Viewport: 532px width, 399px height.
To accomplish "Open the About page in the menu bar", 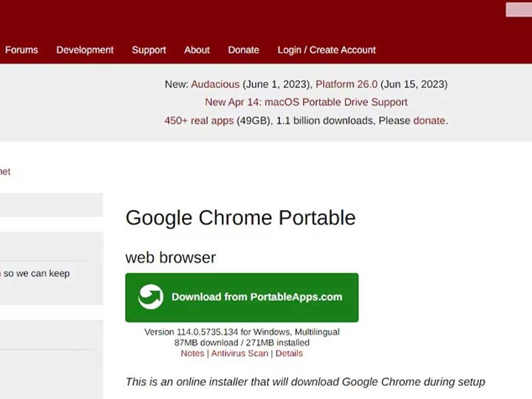I will 196,50.
